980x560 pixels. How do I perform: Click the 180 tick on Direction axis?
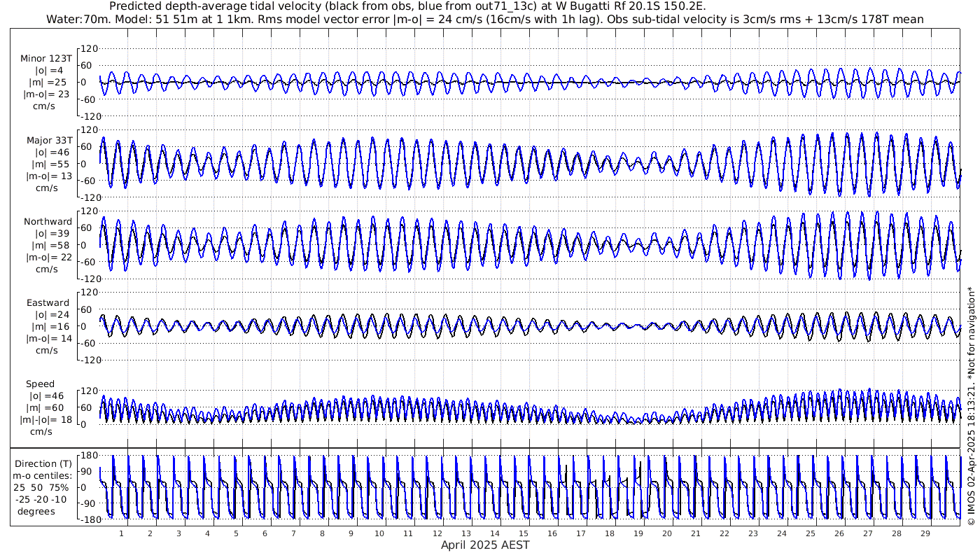[x=85, y=456]
